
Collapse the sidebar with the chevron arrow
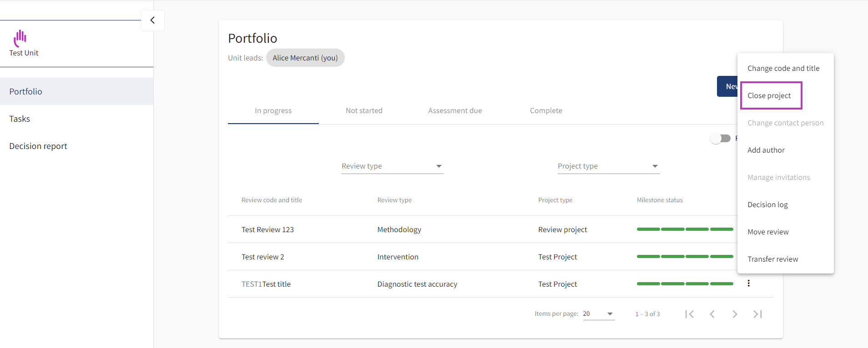coord(152,20)
